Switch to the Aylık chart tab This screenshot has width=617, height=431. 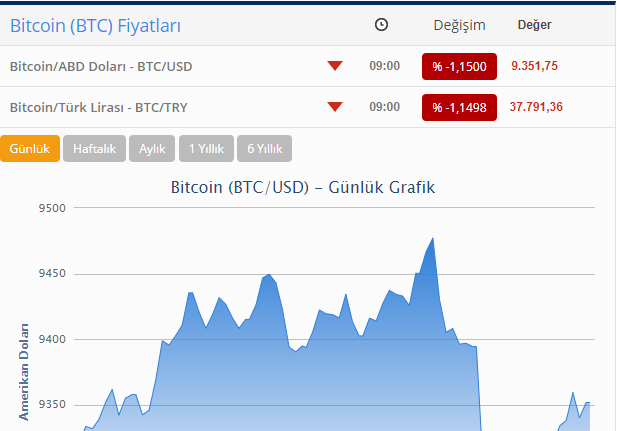pyautogui.click(x=152, y=148)
